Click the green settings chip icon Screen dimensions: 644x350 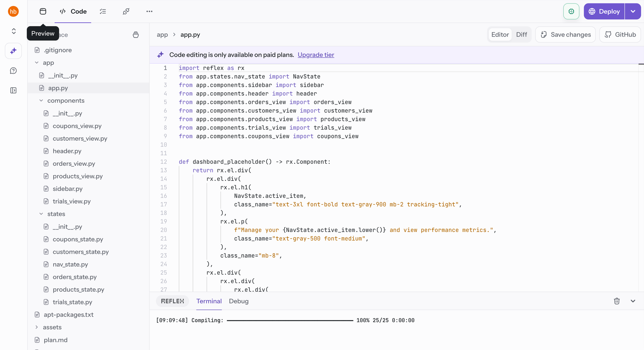click(x=571, y=11)
